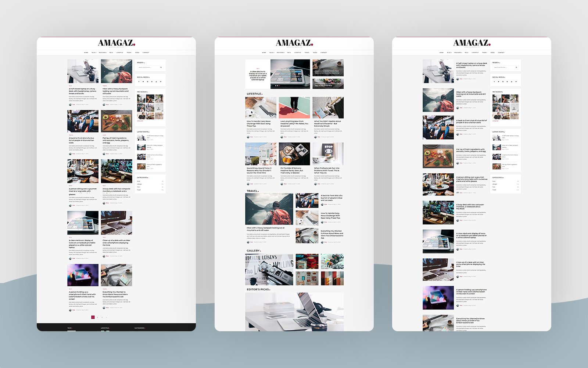Open cutting board ingredients thumbnail in right preview list

pos(438,156)
